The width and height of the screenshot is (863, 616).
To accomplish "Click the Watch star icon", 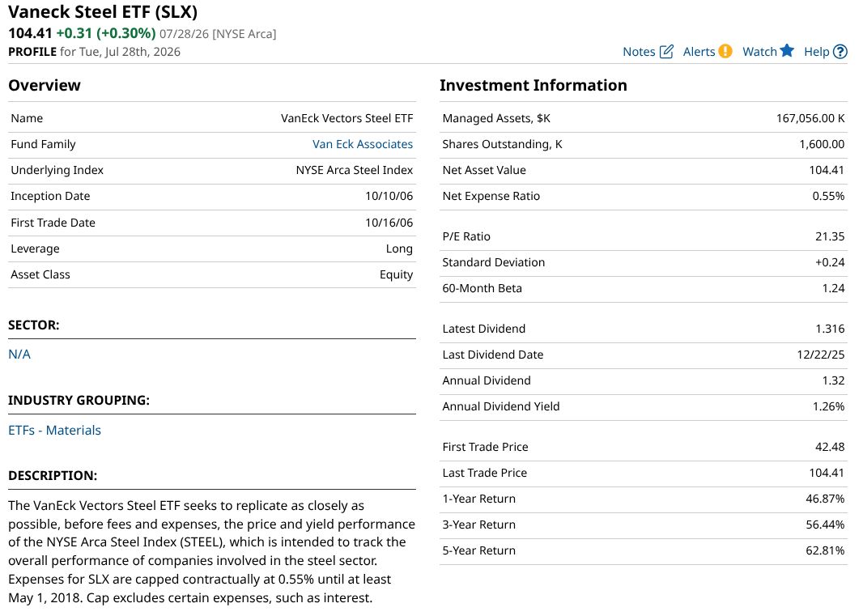I will [787, 51].
